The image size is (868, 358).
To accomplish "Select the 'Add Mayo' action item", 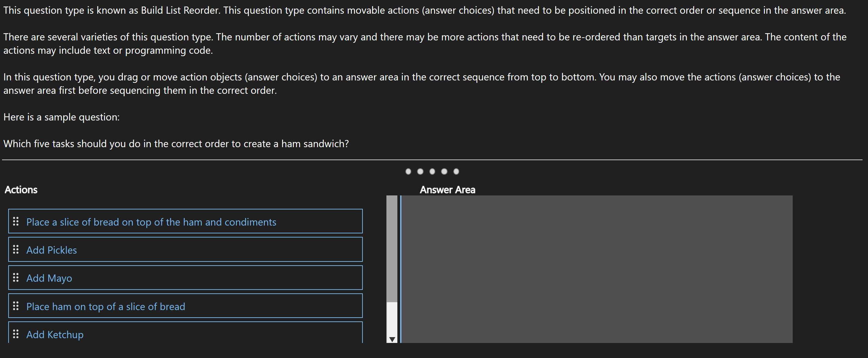I will (49, 278).
